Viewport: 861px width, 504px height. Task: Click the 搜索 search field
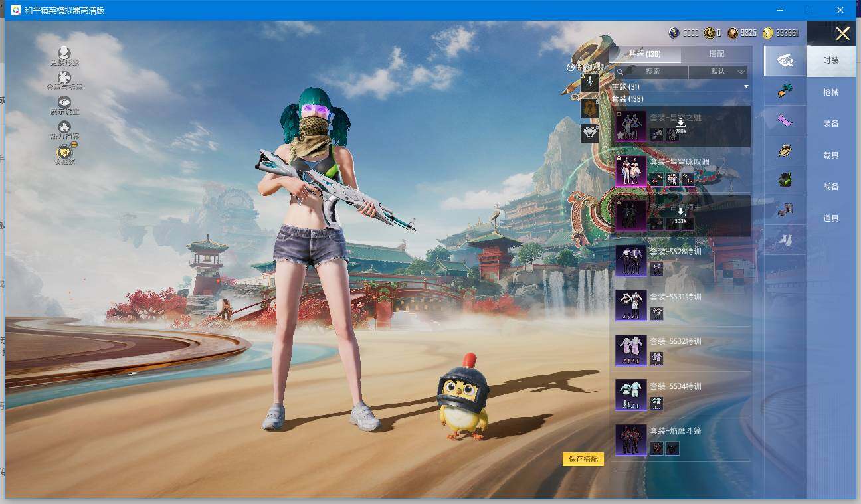(x=651, y=72)
